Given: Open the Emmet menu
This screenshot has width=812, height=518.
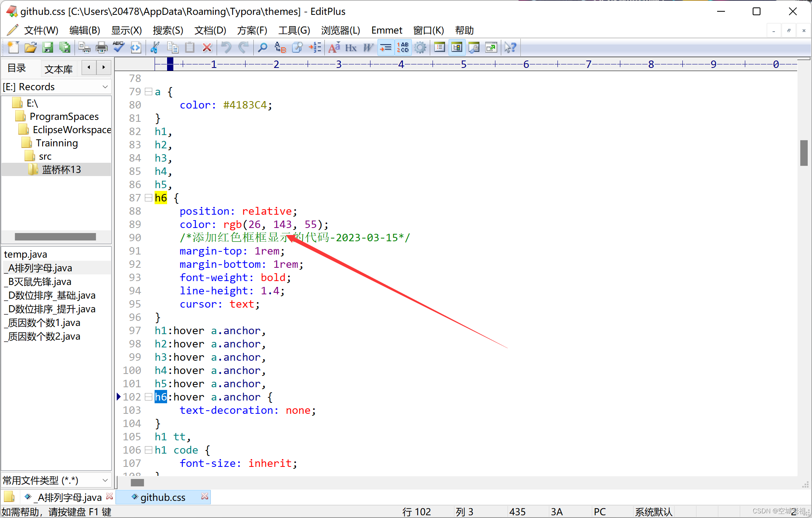Looking at the screenshot, I should (386, 30).
